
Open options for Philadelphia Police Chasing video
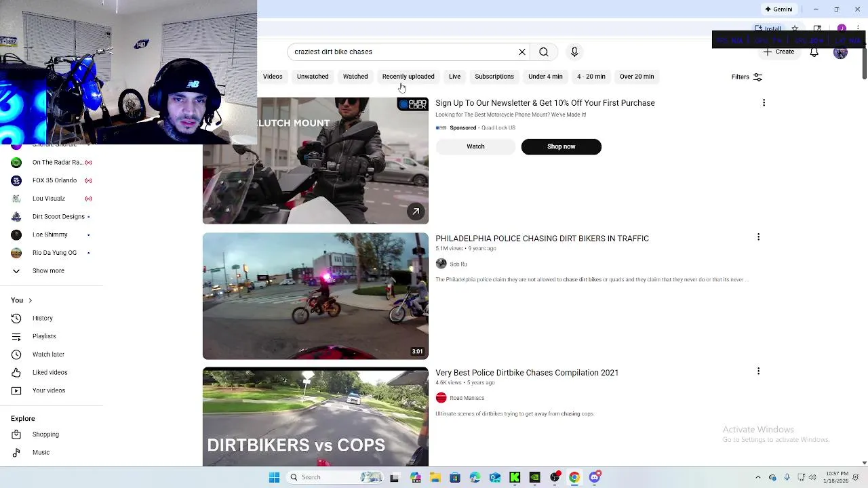click(758, 237)
